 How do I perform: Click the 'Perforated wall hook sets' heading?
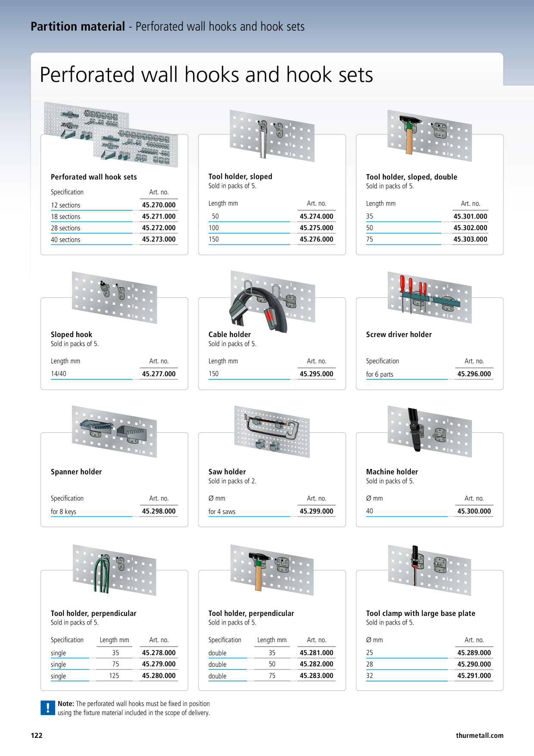coord(94,177)
